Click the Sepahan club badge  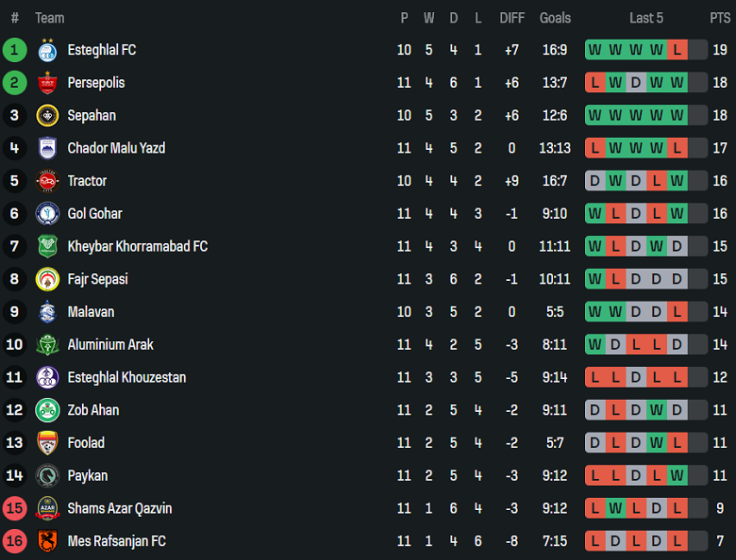(x=47, y=116)
